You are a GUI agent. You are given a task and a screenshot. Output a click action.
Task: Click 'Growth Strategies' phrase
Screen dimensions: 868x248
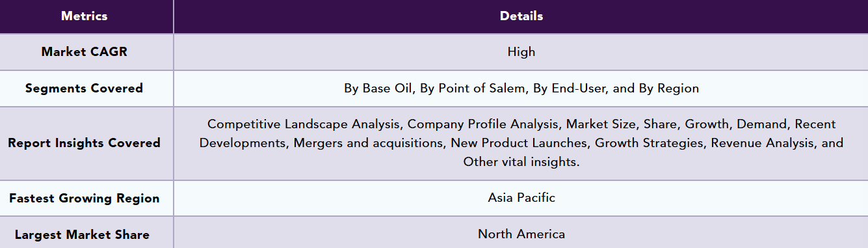pyautogui.click(x=650, y=143)
